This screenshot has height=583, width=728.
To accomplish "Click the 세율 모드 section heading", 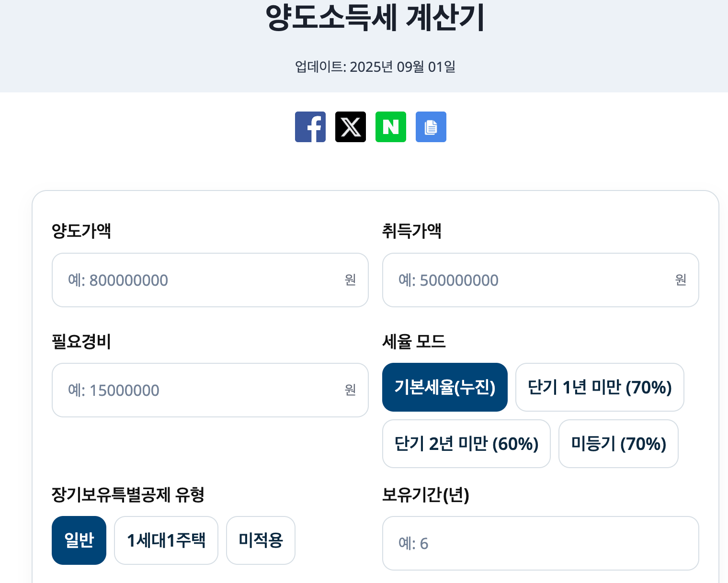I will (x=414, y=342).
